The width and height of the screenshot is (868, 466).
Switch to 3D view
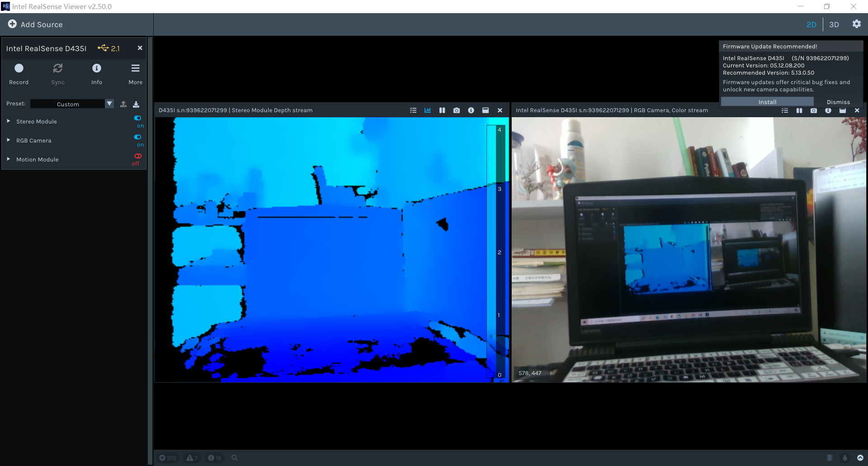(834, 24)
